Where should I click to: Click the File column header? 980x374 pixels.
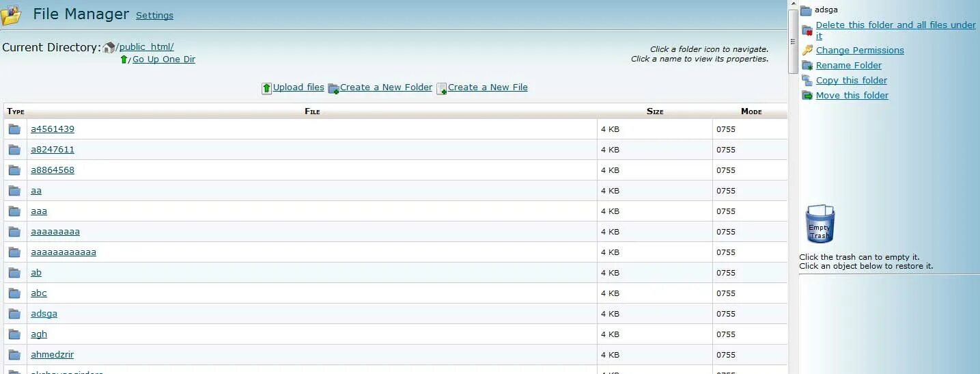312,111
